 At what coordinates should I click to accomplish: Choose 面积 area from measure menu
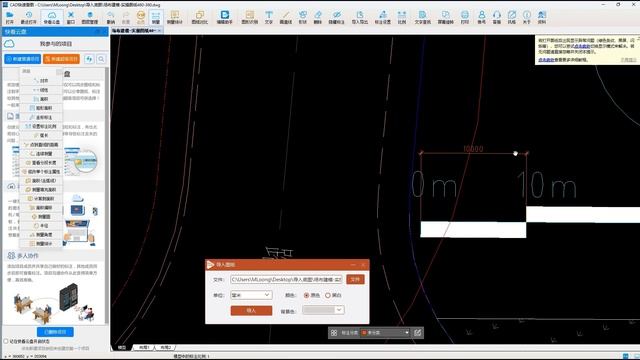42,99
